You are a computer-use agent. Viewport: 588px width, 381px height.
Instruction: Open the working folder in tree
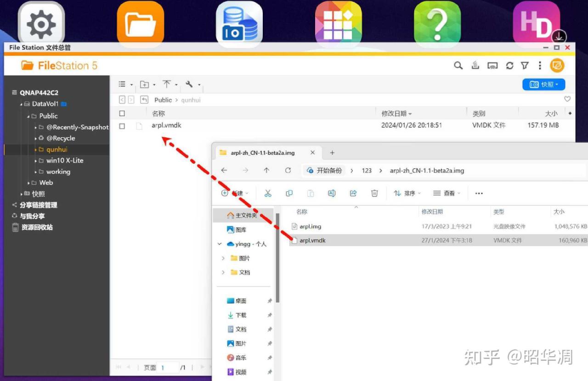[x=58, y=172]
